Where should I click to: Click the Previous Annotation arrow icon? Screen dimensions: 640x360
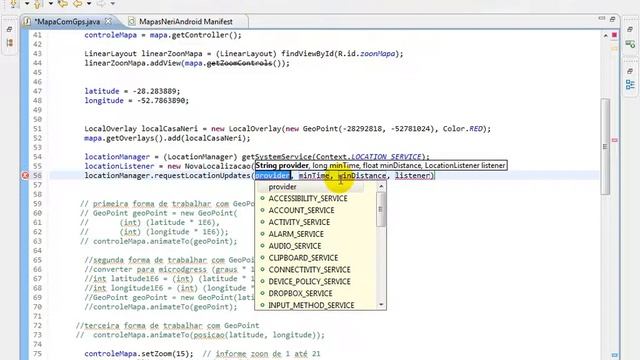(37, 4)
